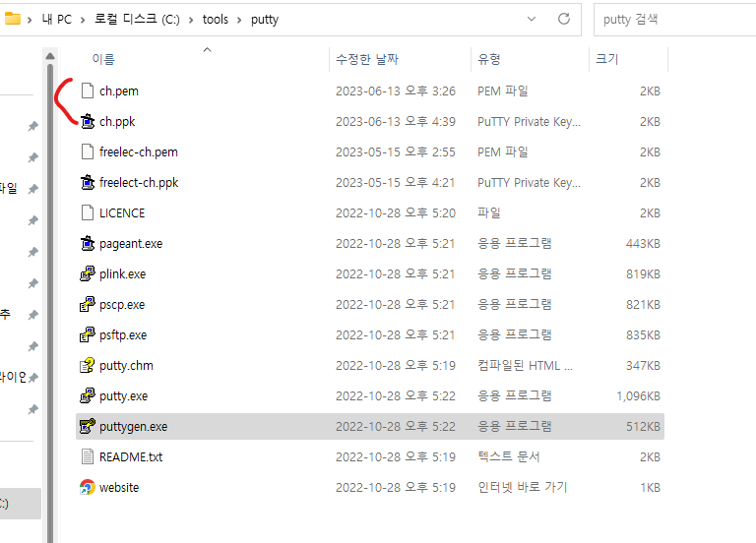Select the putty.exe file name
Viewport: 756px width, 543px height.
coord(123,396)
